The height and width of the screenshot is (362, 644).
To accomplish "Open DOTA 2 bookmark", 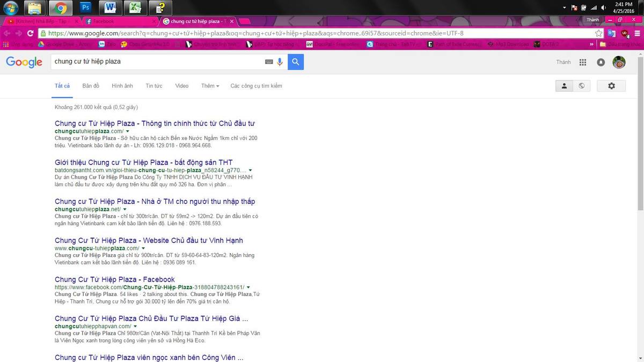I will [x=546, y=45].
